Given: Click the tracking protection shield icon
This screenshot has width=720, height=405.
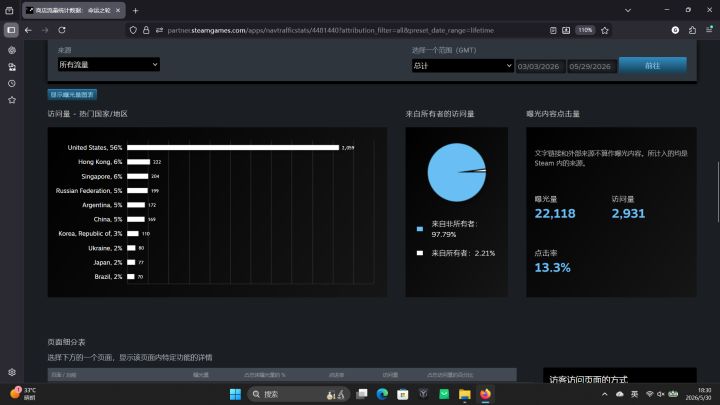Looking at the screenshot, I should click(x=133, y=30).
